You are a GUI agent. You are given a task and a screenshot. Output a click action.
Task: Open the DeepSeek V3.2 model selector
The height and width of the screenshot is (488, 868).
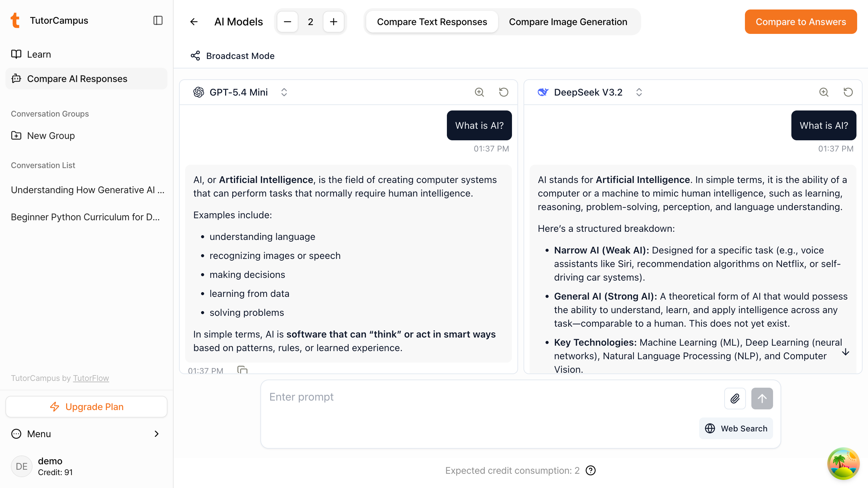pos(590,92)
